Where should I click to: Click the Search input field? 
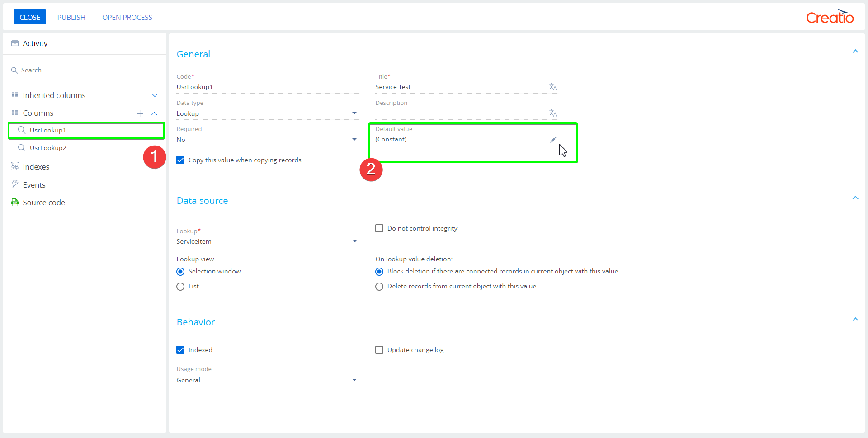pyautogui.click(x=90, y=70)
